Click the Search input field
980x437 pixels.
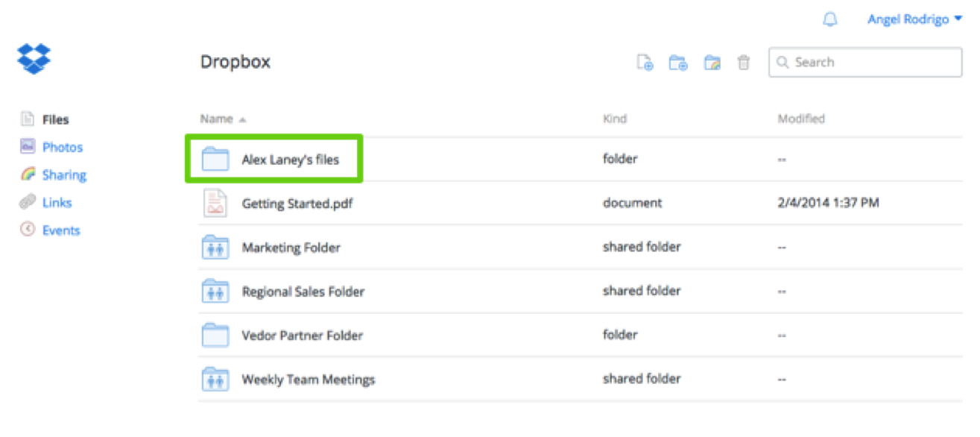pos(872,63)
